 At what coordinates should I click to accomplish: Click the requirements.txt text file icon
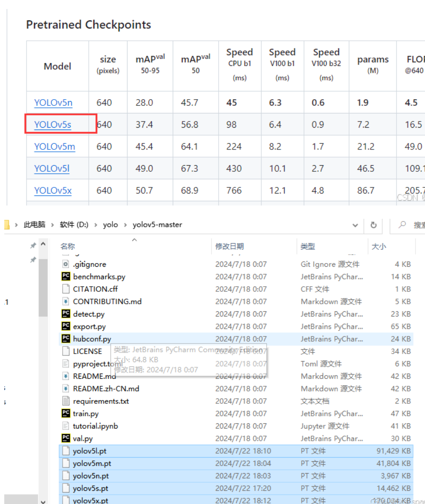tap(65, 401)
